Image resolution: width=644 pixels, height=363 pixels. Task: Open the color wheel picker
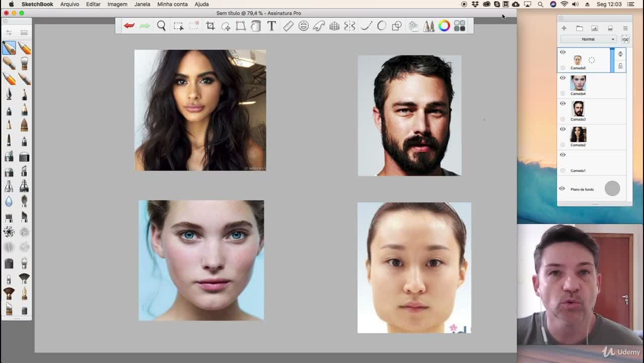(444, 26)
